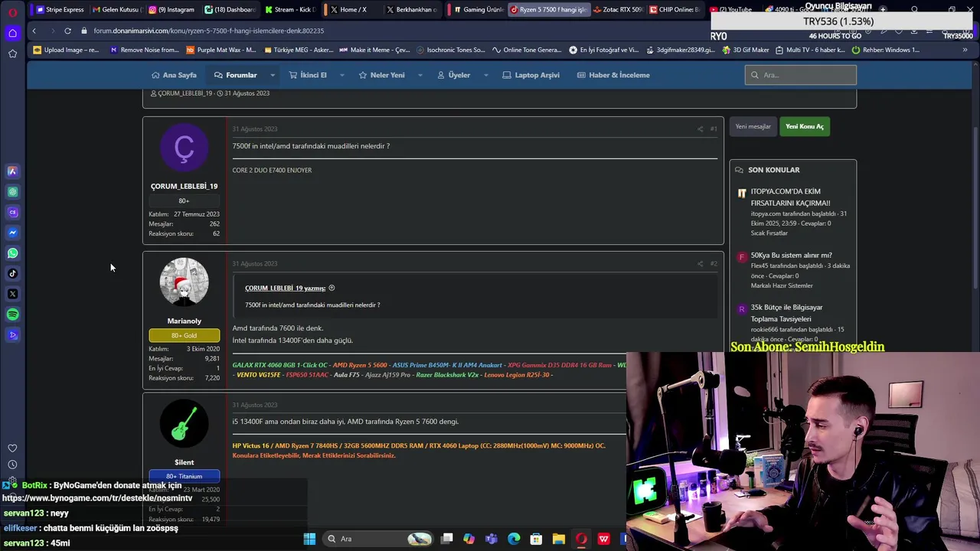The width and height of the screenshot is (980, 551).
Task: Open Opera bookmarks star in sidebar
Action: (x=12, y=54)
